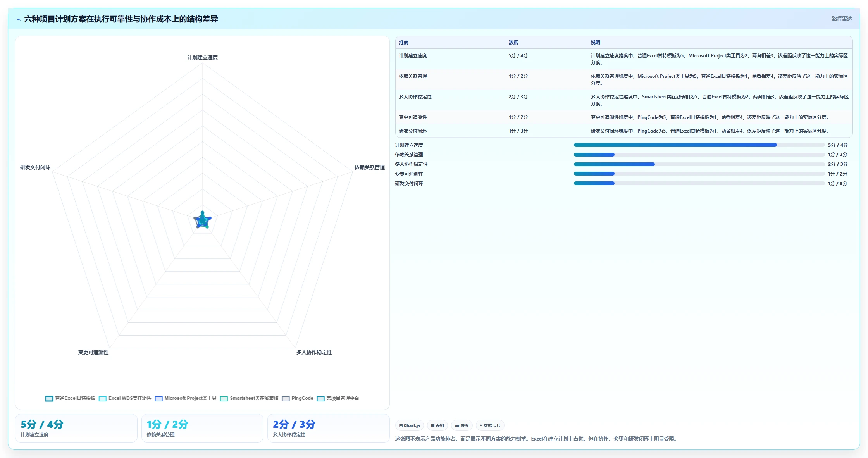Click the 5分 / 4分 data card
This screenshot has width=868, height=458.
[76, 428]
